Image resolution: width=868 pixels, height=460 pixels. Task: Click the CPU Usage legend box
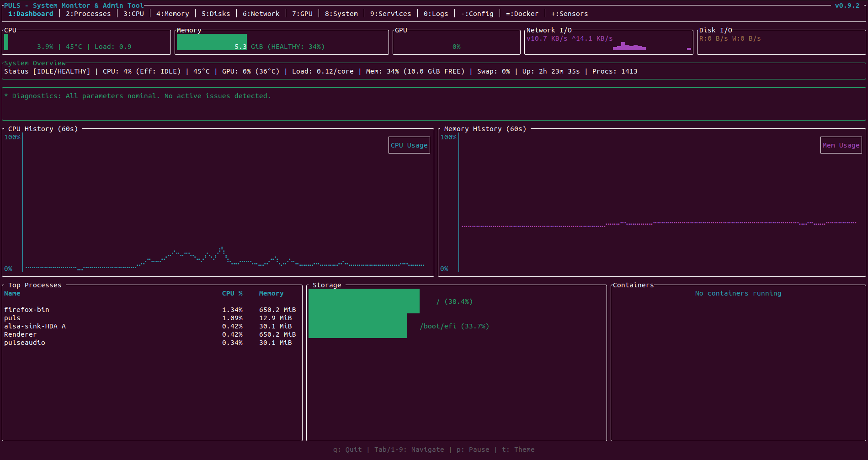409,145
